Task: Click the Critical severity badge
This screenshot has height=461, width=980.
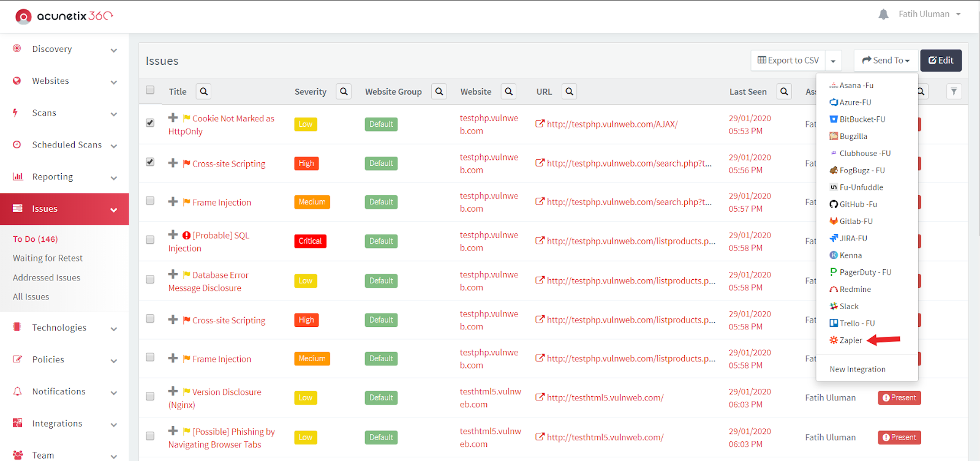Action: (310, 241)
